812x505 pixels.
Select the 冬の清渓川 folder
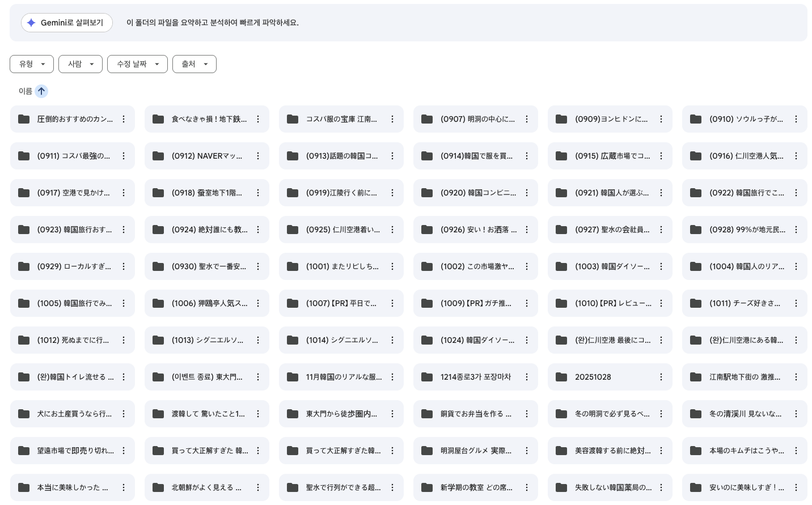pos(737,414)
